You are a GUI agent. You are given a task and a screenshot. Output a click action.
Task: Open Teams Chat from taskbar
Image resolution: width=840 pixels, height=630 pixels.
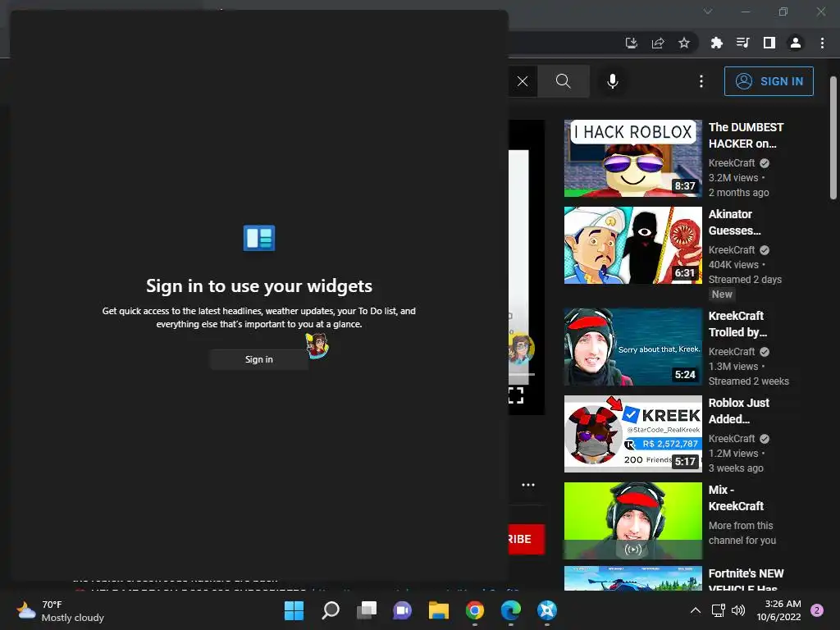402,610
